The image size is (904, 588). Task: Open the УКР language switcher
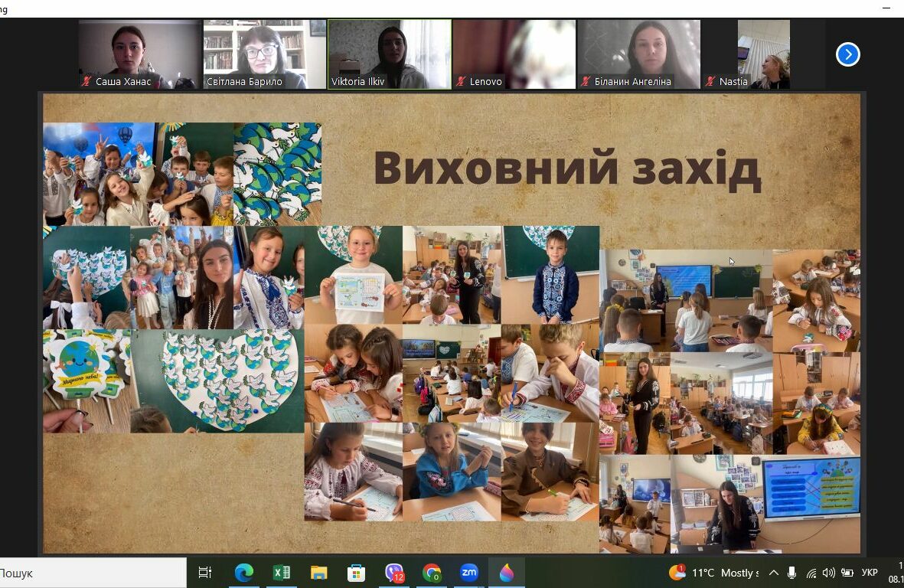click(x=869, y=572)
